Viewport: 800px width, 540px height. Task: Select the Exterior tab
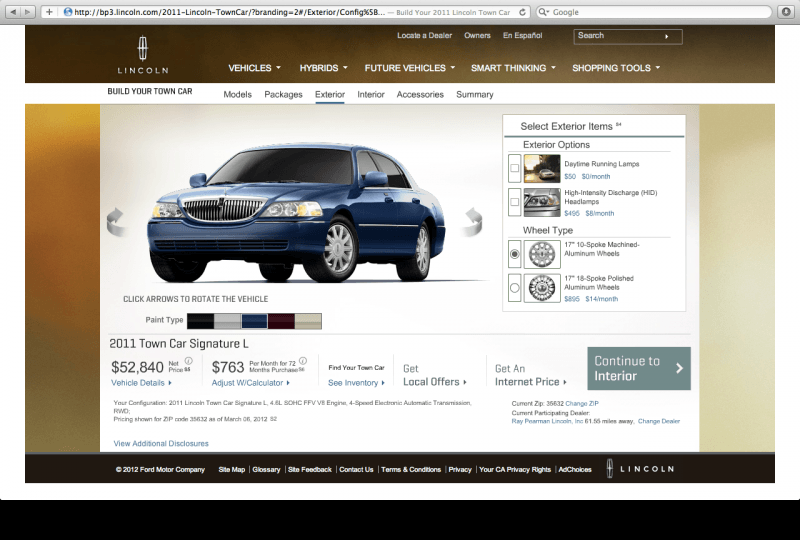[330, 94]
